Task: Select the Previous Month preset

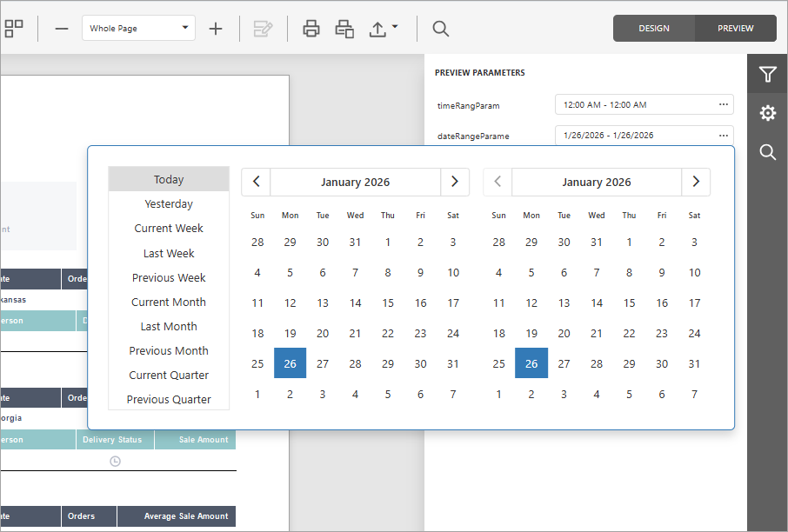Action: 169,350
